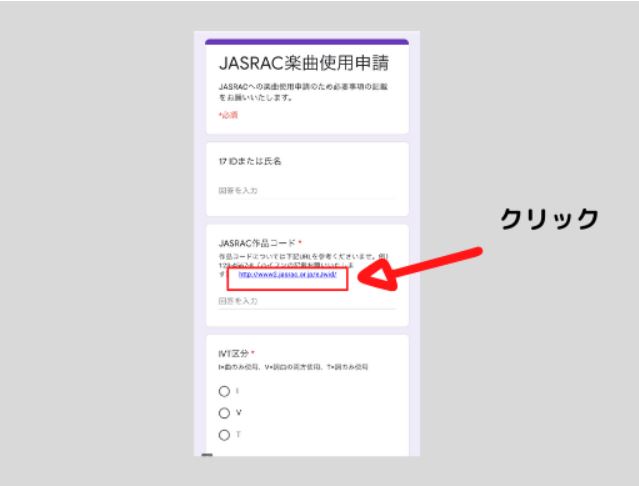Click the red *必須 required notice
639x486 pixels.
coord(229,115)
